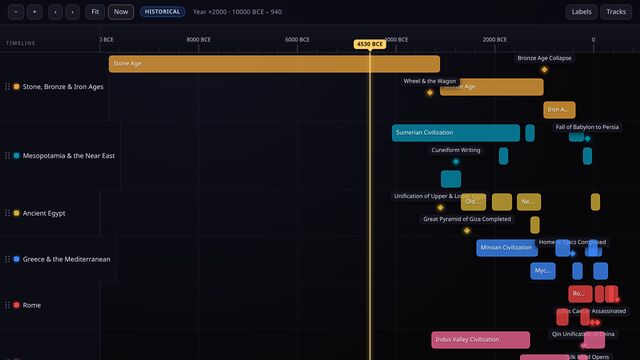
Task: Click the Ancient Egypt track label
Action: point(44,213)
